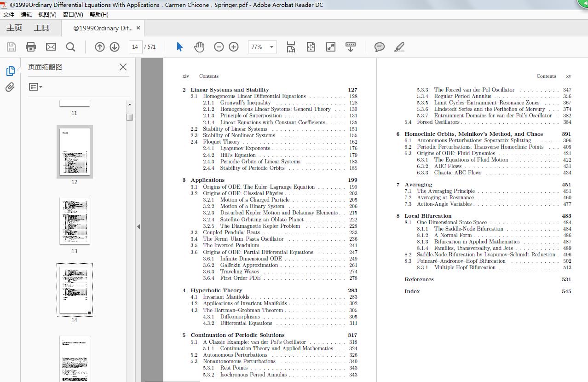Click the fit one full page icon
The image size is (588, 382).
point(311,47)
